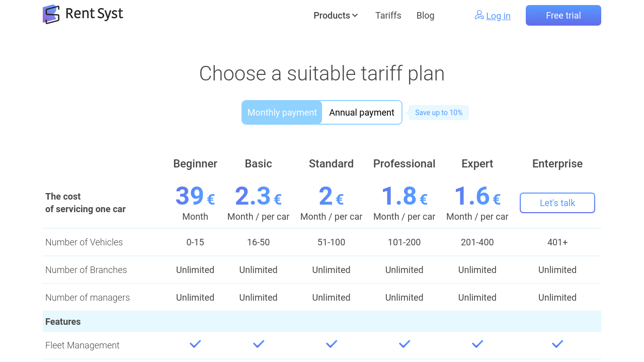Open the Tariffs page
Image resolution: width=644 pixels, height=362 pixels.
pos(388,16)
